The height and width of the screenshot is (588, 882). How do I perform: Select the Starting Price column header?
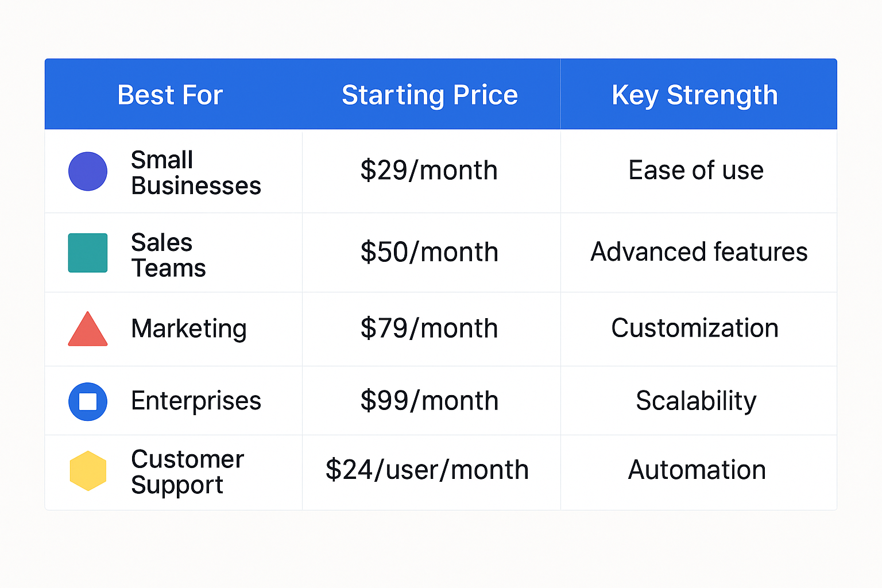coord(430,95)
